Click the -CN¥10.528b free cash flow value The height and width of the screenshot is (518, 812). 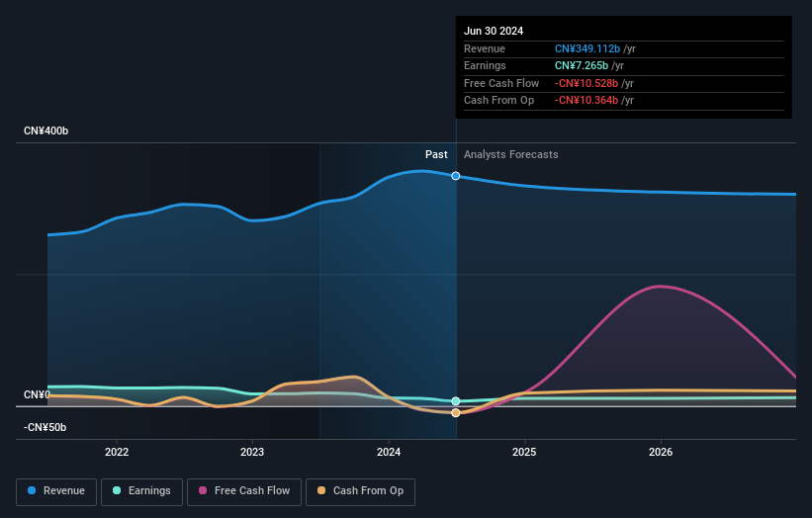(x=586, y=83)
